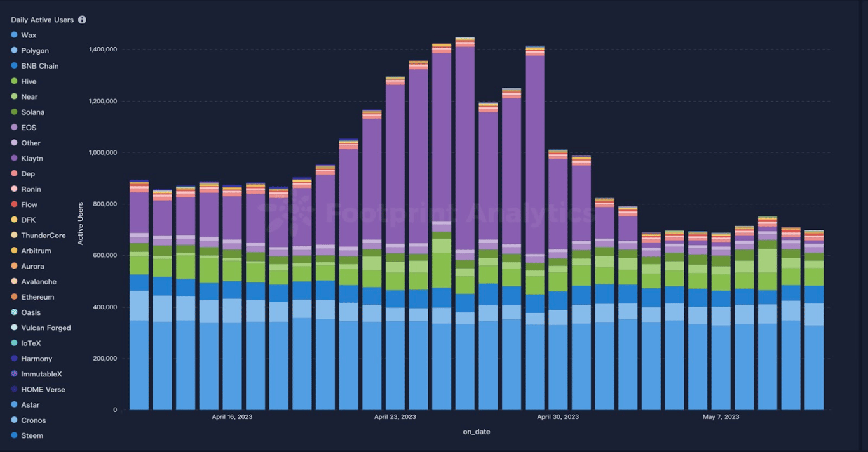The width and height of the screenshot is (868, 452).
Task: Select the Astar legend label
Action: (30, 405)
